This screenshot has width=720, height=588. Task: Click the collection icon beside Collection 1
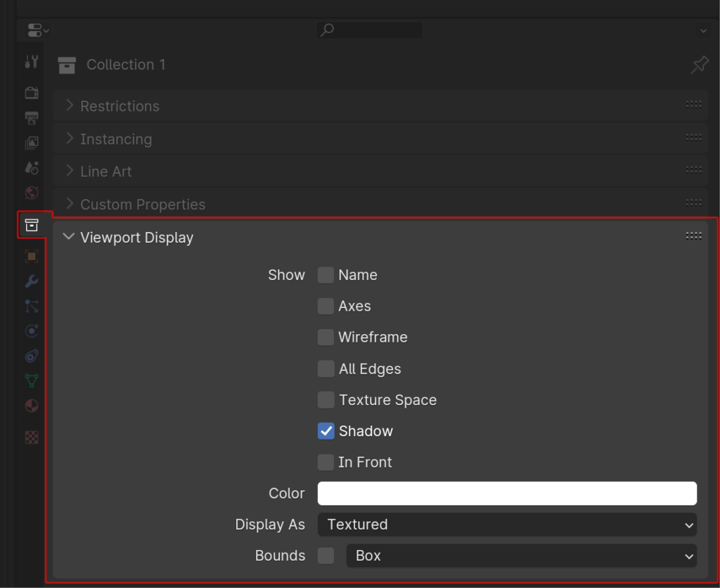(x=67, y=65)
